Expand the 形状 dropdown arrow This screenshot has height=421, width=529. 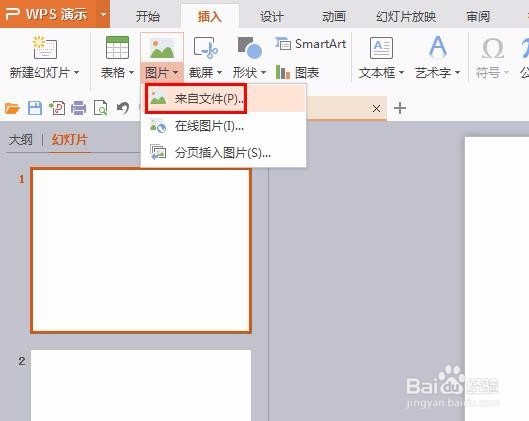tap(263, 72)
